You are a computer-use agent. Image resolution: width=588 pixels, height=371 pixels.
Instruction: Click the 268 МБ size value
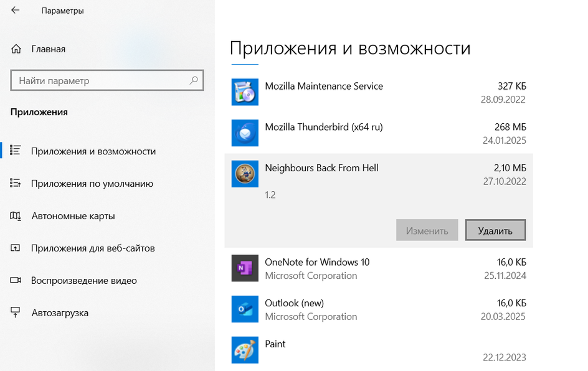pyautogui.click(x=510, y=127)
